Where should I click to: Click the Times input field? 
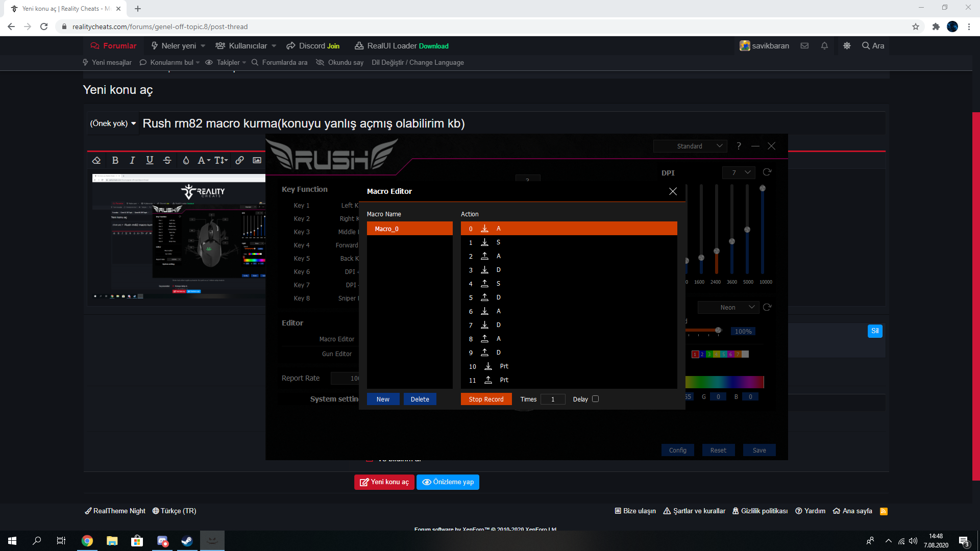(x=553, y=399)
